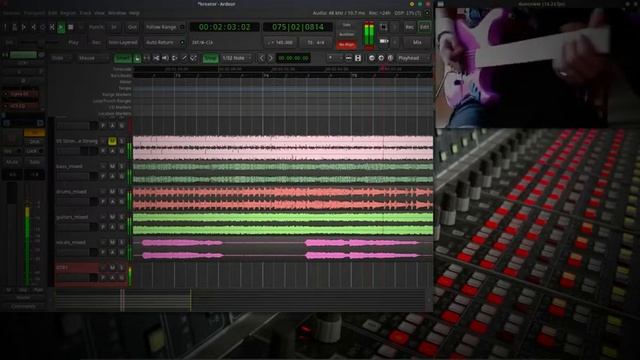The image size is (640, 360).
Task: Open the visible tracks count dropdown
Action: (335, 58)
